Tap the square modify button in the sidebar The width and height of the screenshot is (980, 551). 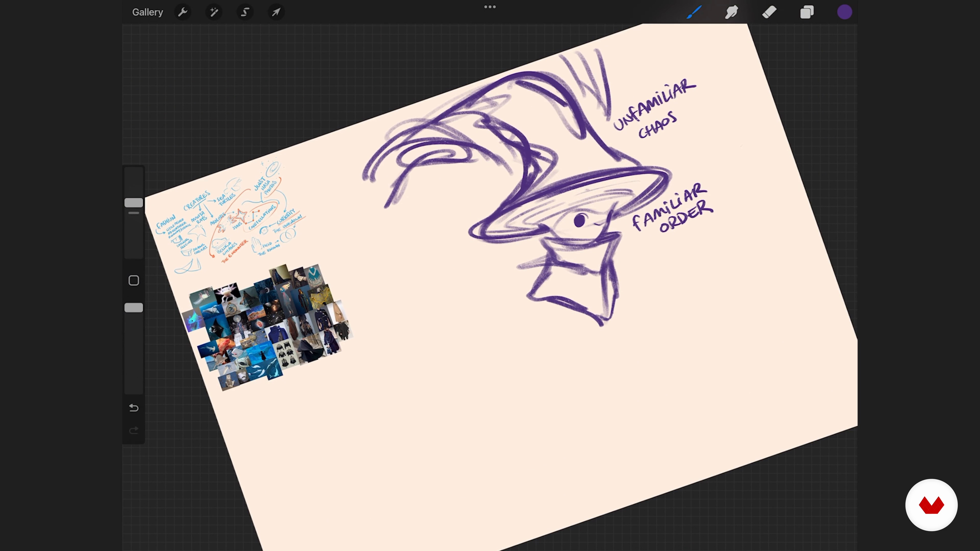133,281
